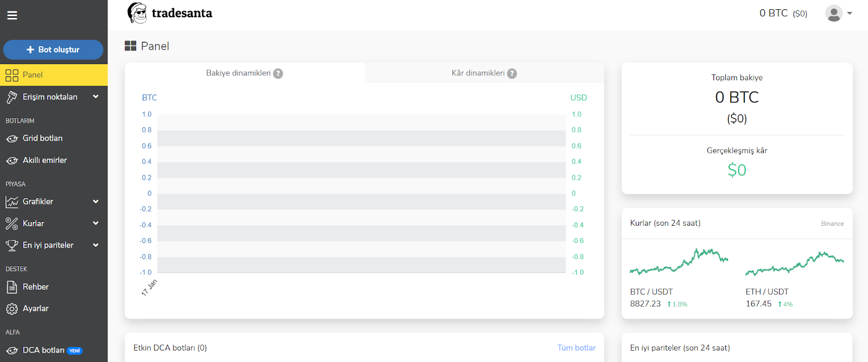Click the En iyi pariteler (son 24 saat) heading
The height and width of the screenshot is (362, 868).
680,348
